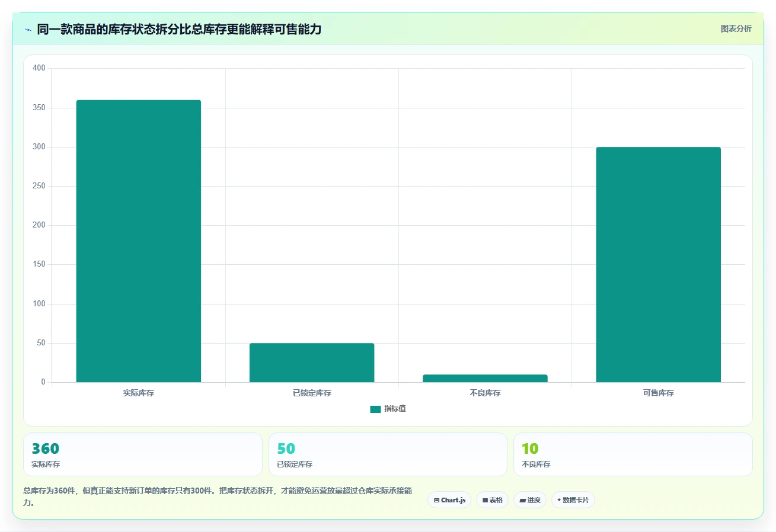Click the 已锁定库存 bar in chart
776x532 pixels.
(312, 363)
